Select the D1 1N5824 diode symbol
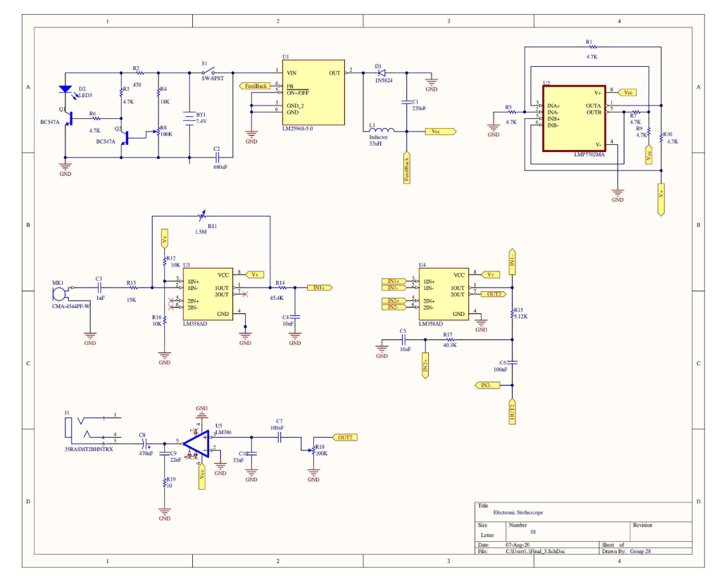Viewport: 728px width, 582px height. pos(382,73)
